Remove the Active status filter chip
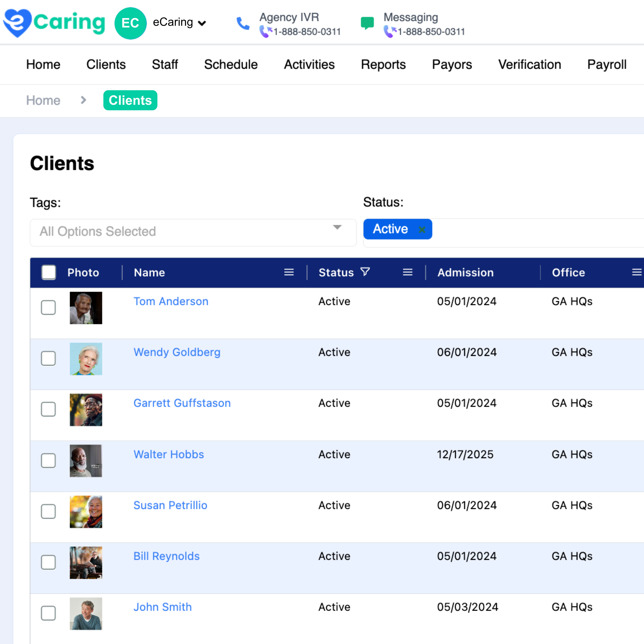This screenshot has height=644, width=644. 422,229
